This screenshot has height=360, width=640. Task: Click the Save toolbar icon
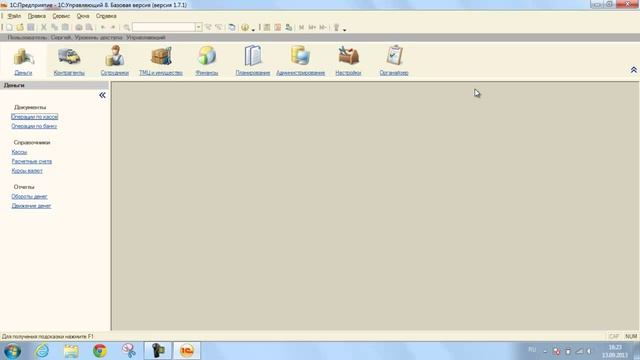pos(31,27)
